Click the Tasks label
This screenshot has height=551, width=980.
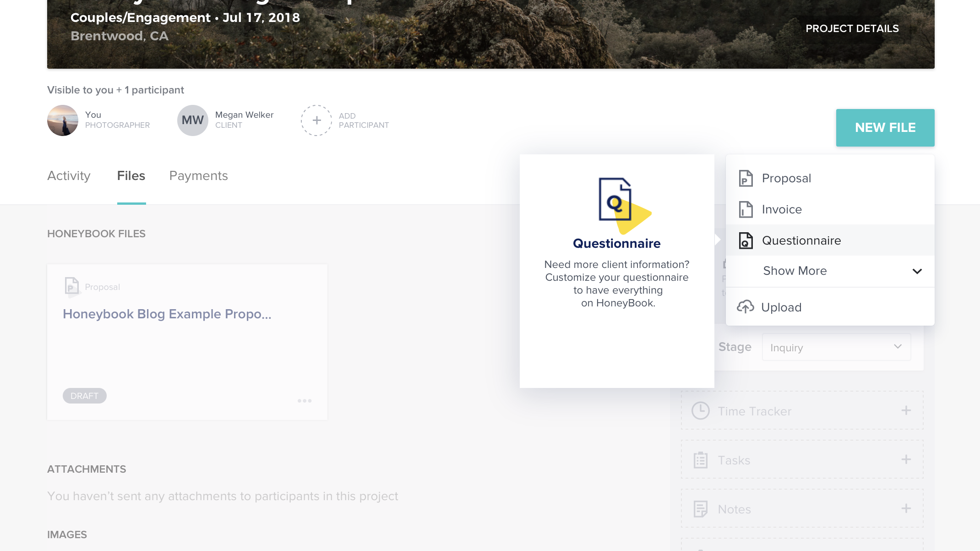734,460
